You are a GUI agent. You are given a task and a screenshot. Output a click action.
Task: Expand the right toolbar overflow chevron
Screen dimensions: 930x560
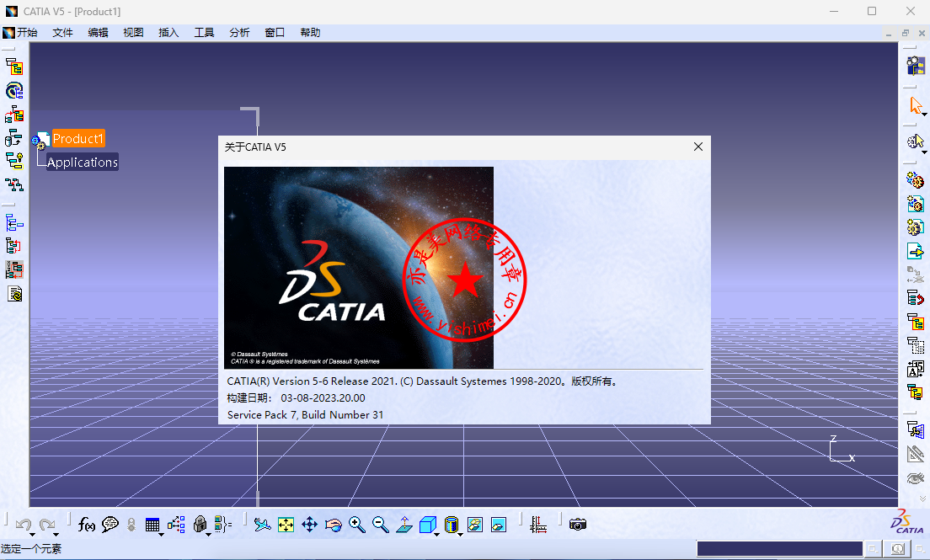922,499
